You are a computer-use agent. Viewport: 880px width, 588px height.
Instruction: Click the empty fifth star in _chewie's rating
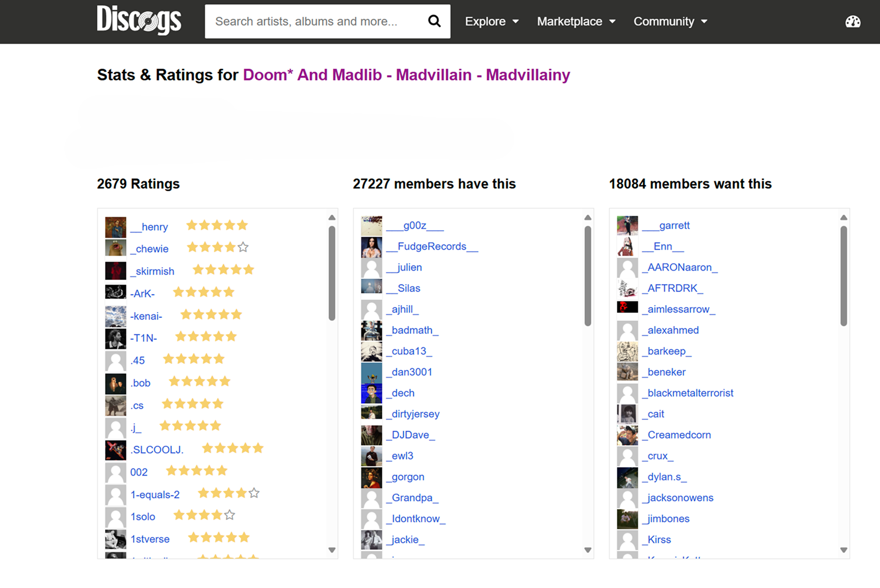(243, 247)
